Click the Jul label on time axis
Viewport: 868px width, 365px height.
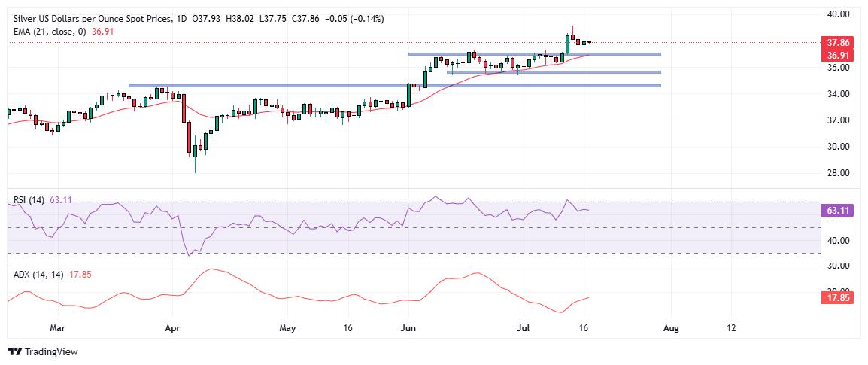[x=524, y=328]
